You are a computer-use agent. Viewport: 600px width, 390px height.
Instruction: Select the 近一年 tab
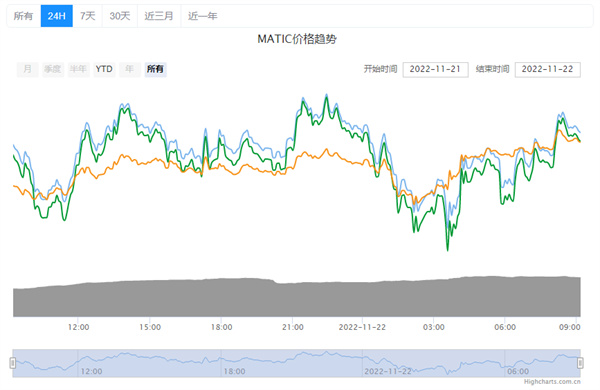[x=202, y=16]
